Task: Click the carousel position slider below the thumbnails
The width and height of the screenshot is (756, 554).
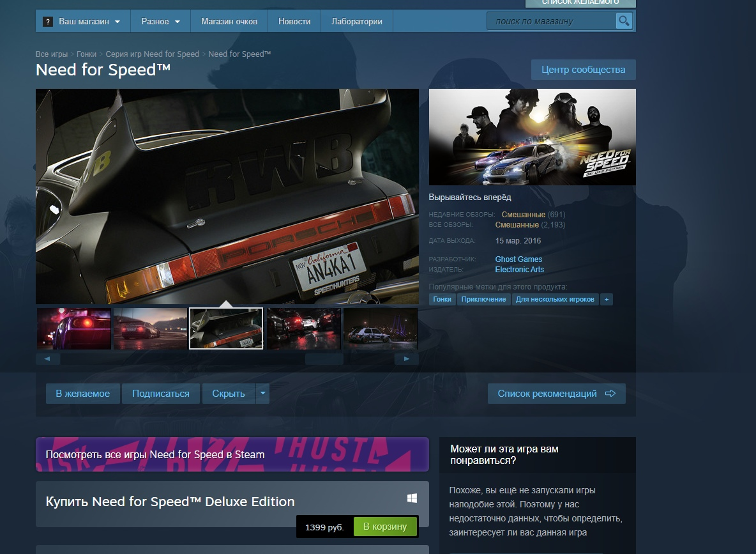Action: pyautogui.click(x=324, y=358)
